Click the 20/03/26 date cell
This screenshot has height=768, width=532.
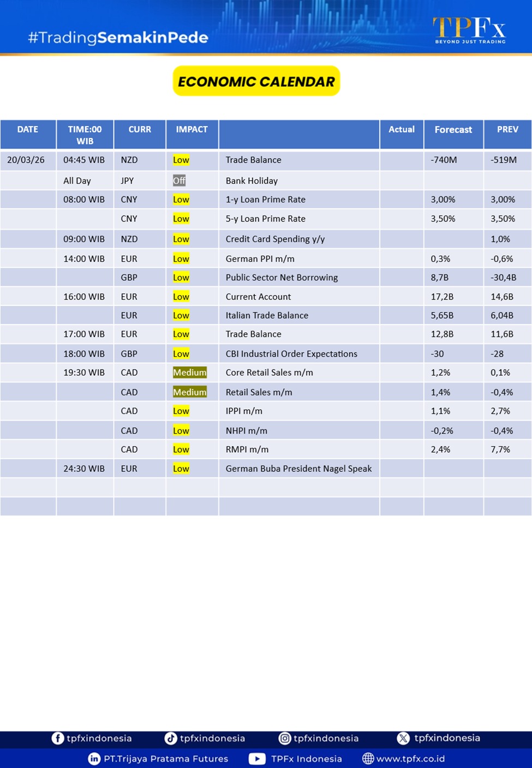pos(26,160)
